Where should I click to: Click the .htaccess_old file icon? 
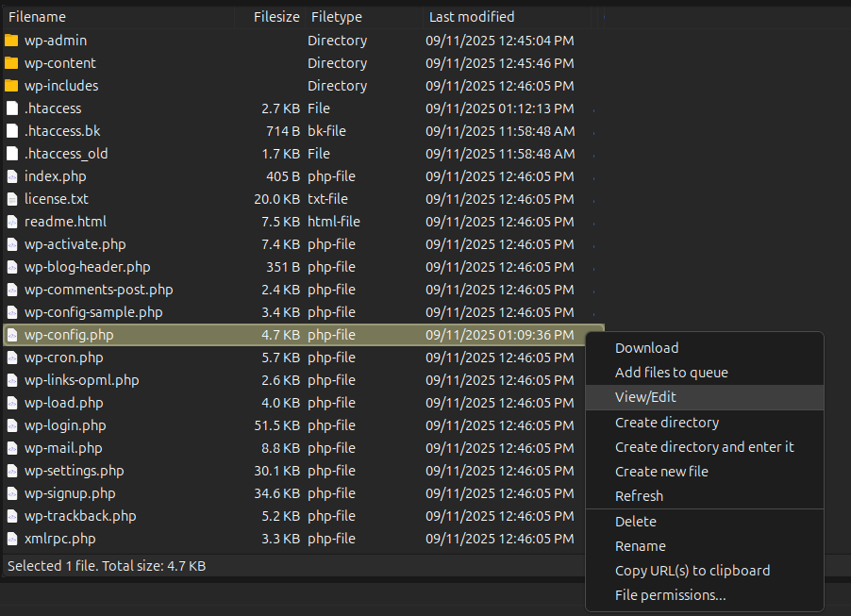point(12,154)
